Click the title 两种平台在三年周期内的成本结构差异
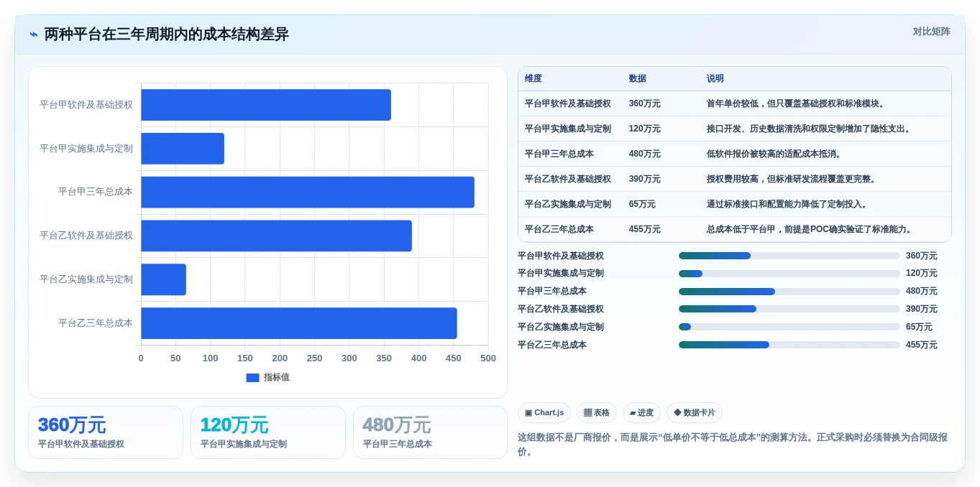The width and height of the screenshot is (980, 487). (x=167, y=34)
